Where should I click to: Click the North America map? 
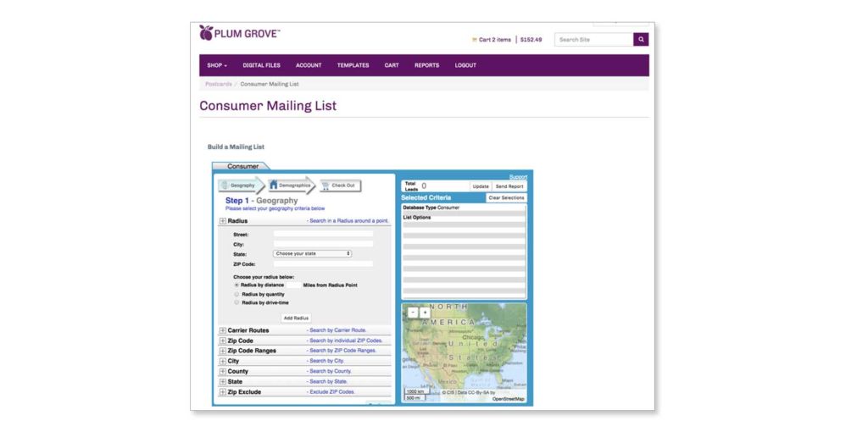point(464,352)
